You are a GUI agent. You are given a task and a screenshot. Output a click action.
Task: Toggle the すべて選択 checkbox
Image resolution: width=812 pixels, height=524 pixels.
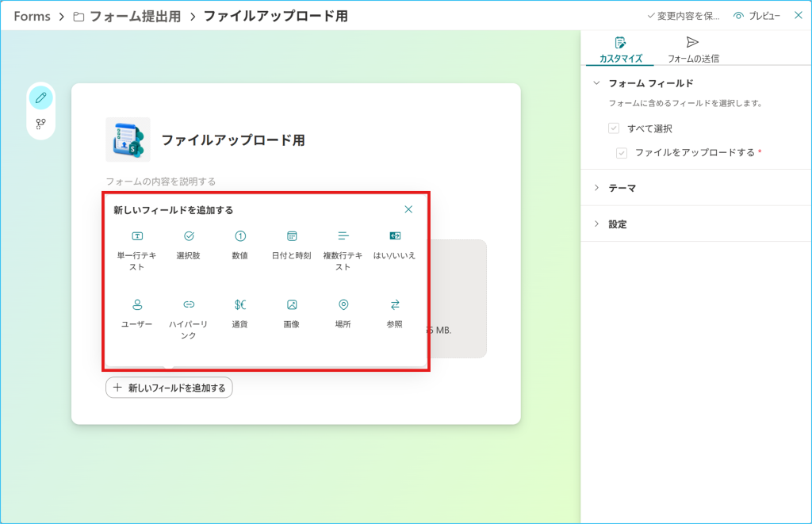point(614,128)
